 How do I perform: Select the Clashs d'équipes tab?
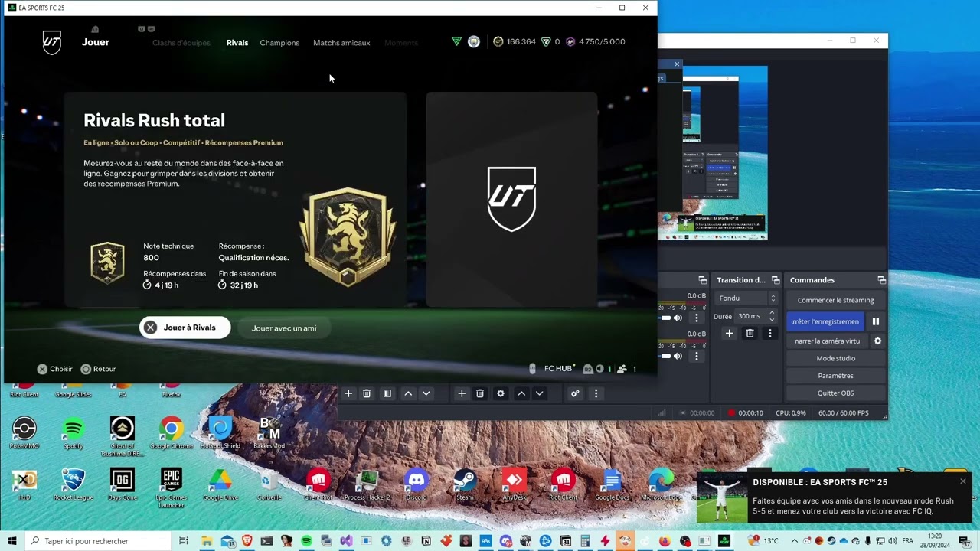181,43
